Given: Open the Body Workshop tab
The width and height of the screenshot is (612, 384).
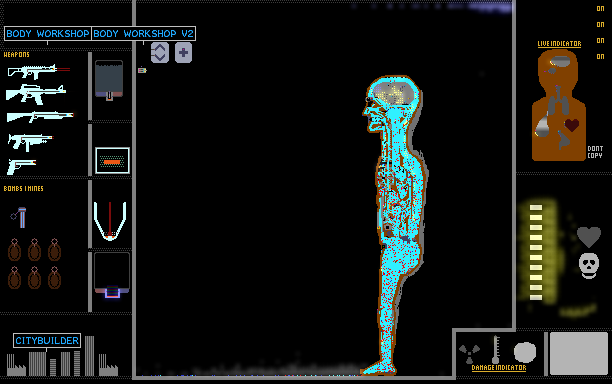Looking at the screenshot, I should tap(48, 34).
